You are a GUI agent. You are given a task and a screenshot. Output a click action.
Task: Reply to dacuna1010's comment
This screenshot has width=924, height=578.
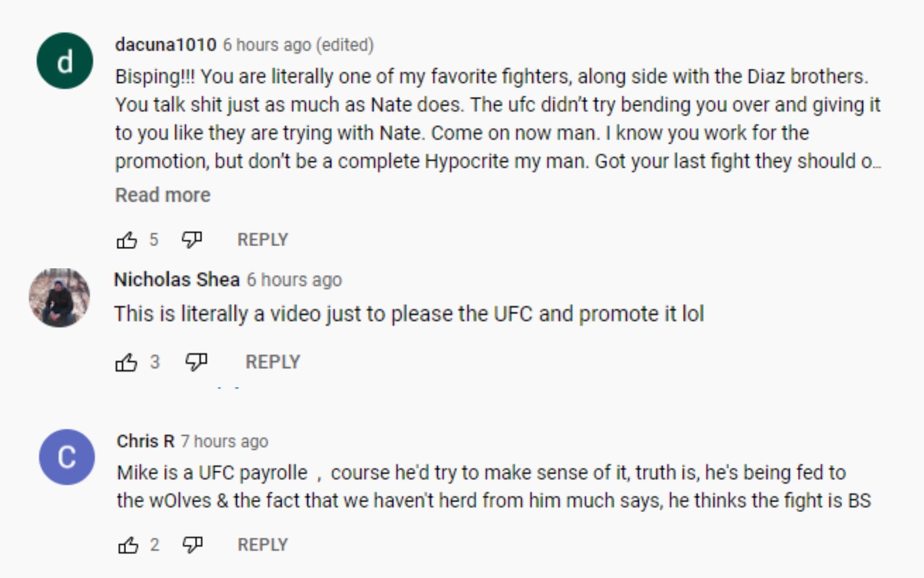click(262, 239)
